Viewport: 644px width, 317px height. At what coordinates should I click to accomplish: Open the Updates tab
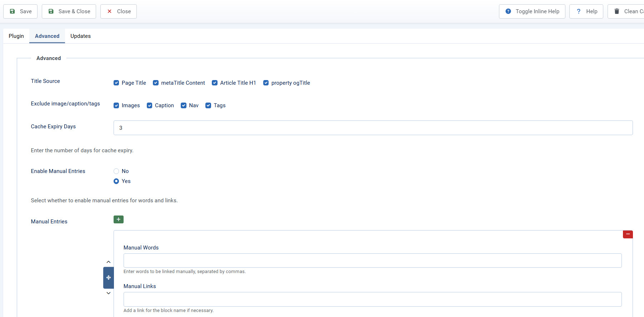click(x=80, y=36)
